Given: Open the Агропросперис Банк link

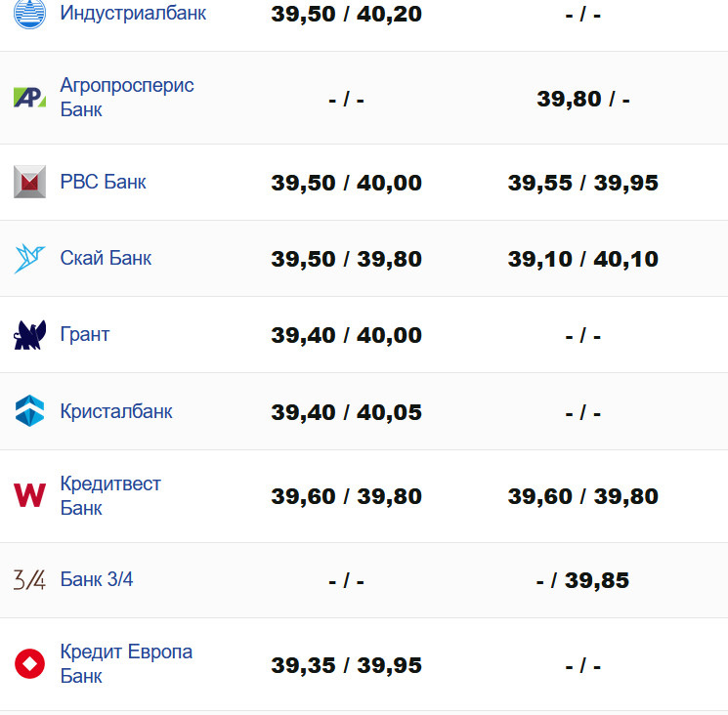Looking at the screenshot, I should 127,97.
